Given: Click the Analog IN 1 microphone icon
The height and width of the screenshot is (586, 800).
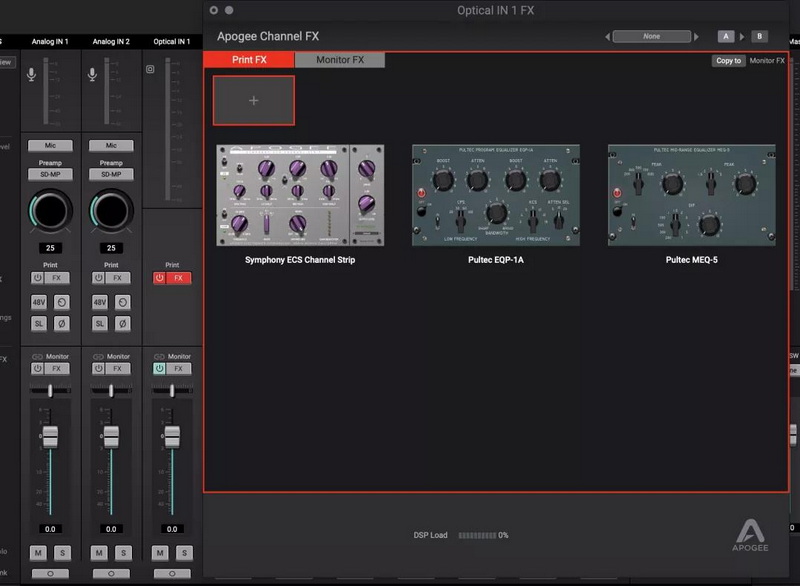Looking at the screenshot, I should tap(32, 74).
